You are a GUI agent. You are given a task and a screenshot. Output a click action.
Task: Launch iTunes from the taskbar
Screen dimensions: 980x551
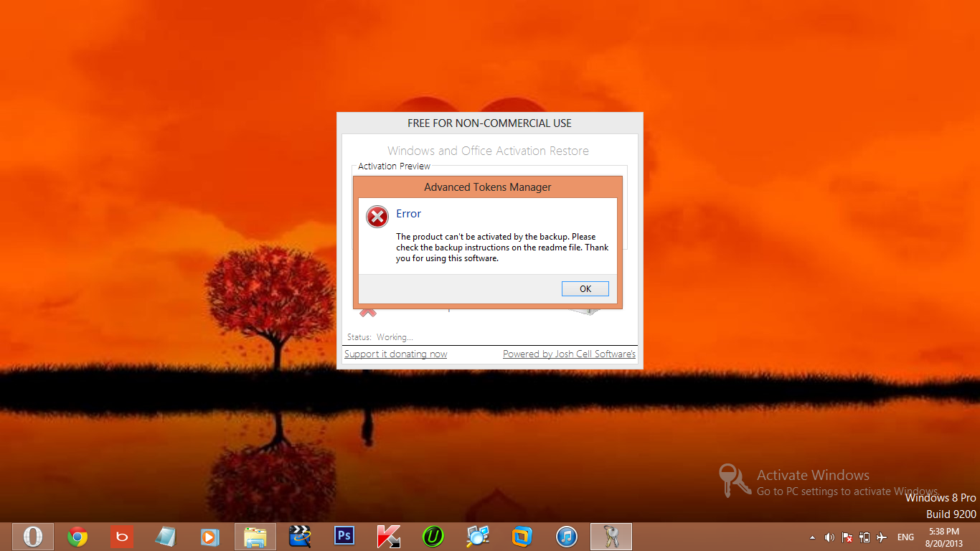[x=567, y=537]
